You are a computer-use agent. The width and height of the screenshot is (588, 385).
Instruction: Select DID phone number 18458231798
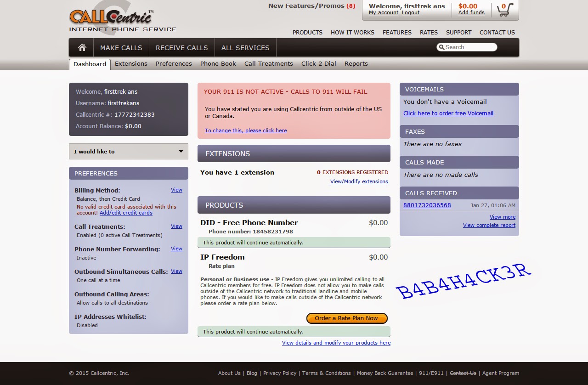point(273,232)
